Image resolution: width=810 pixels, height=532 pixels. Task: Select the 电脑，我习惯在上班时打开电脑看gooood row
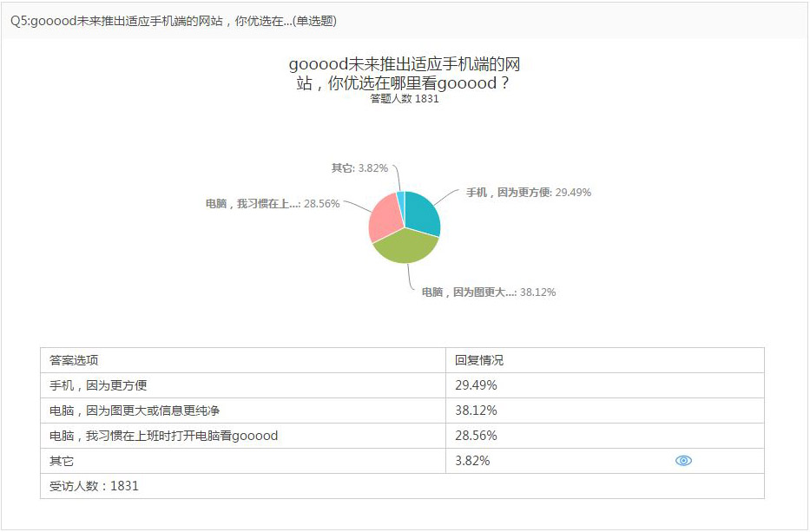coord(403,436)
